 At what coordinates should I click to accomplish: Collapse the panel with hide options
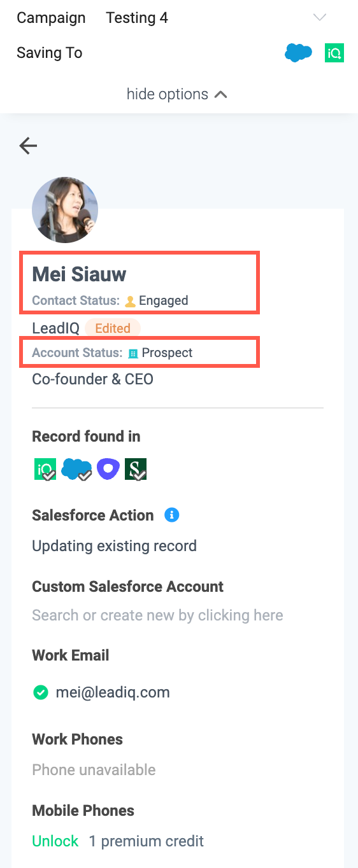(177, 94)
